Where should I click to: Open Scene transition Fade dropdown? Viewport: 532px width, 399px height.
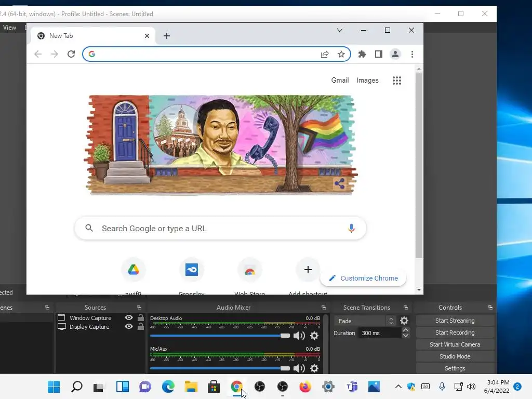coord(365,321)
